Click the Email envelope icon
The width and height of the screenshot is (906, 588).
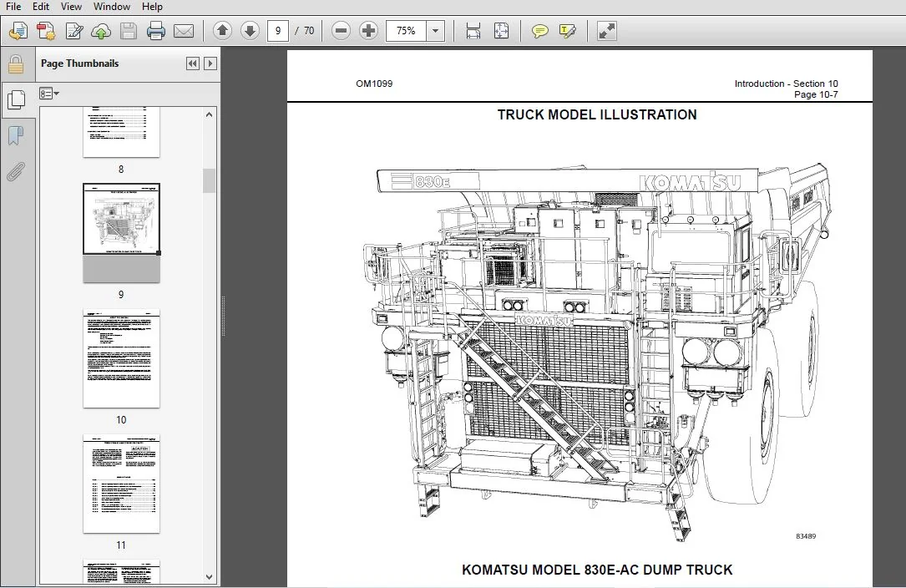184,31
